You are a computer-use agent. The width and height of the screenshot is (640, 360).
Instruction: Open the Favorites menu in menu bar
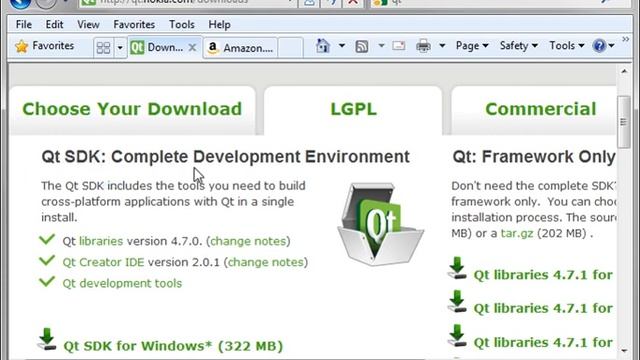[134, 25]
